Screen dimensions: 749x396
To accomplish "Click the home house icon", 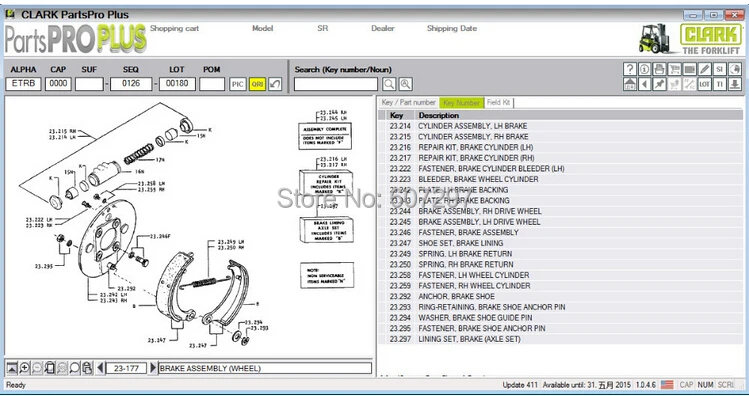I will tap(630, 84).
